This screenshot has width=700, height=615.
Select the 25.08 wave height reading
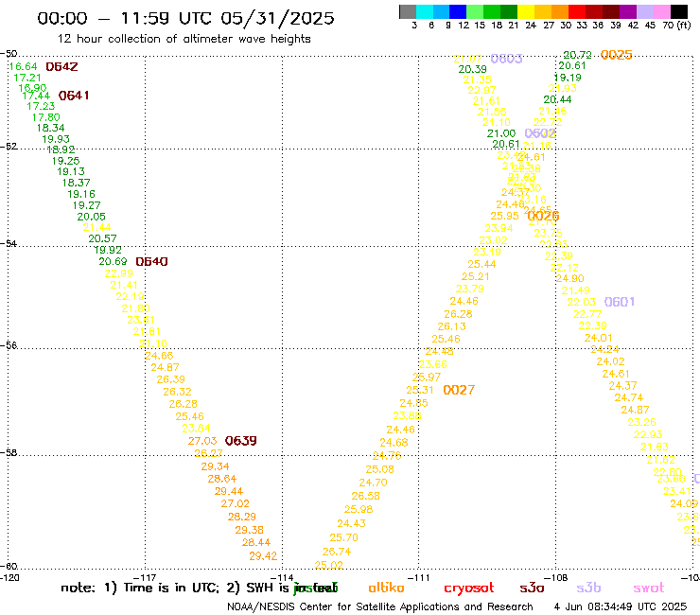click(379, 469)
